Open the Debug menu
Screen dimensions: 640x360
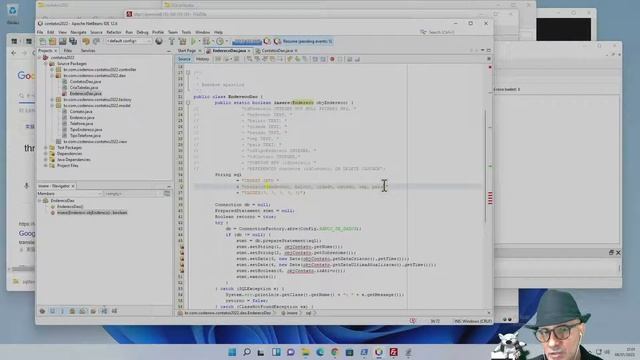click(142, 32)
